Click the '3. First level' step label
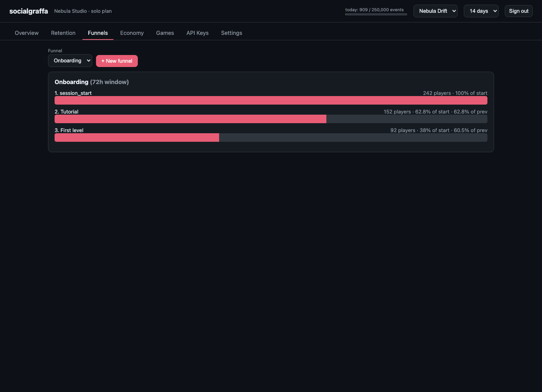542x392 pixels. 69,130
